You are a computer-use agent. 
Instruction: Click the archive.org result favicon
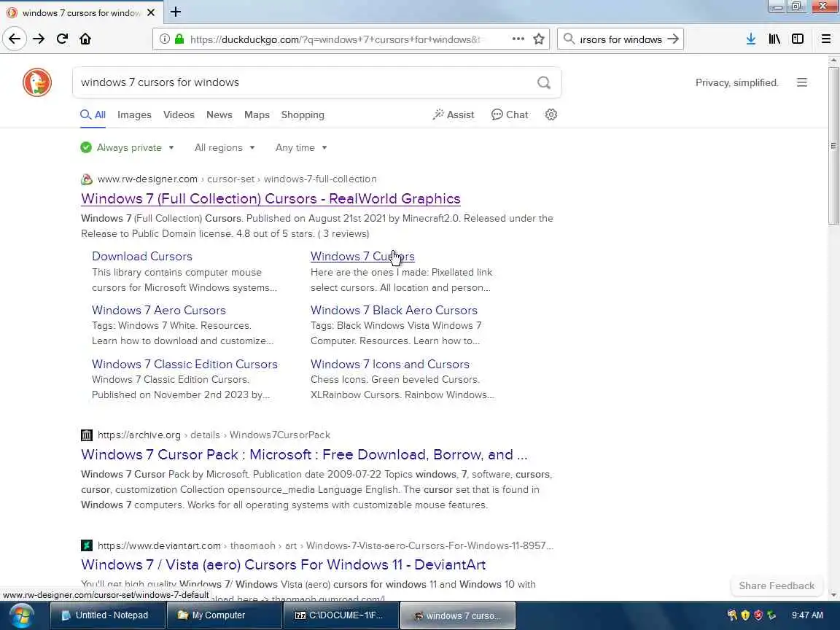point(86,435)
